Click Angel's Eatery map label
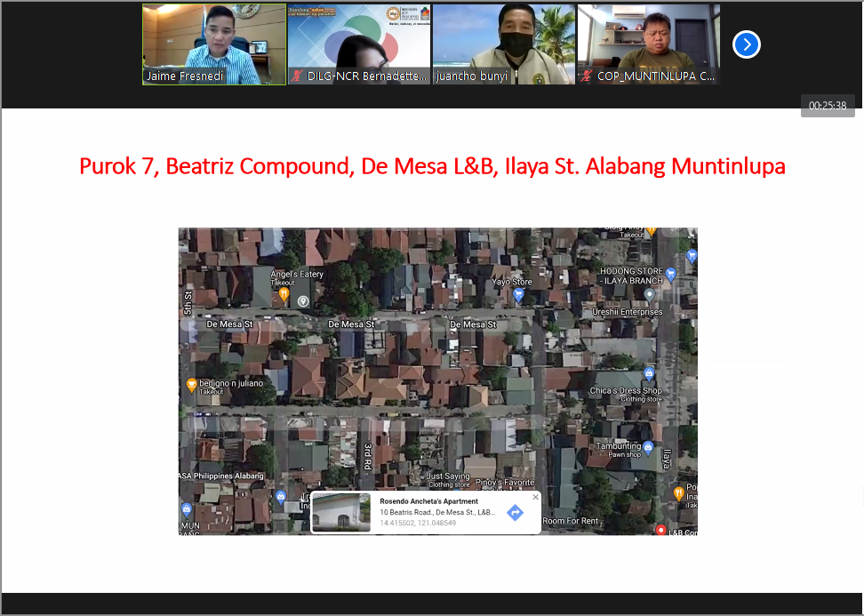Image resolution: width=864 pixels, height=616 pixels. pos(297,275)
